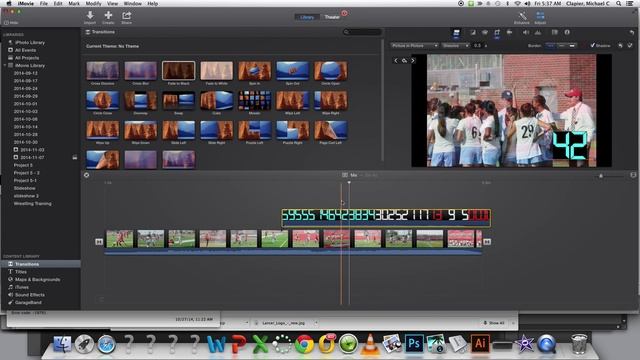Select the countdown numbers overlay clip

(386, 217)
